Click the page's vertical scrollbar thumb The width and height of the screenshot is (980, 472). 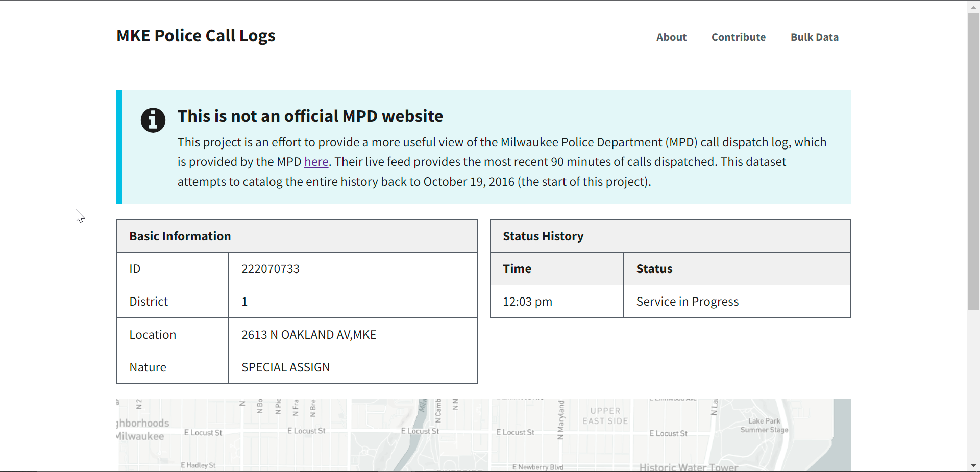coord(973,162)
